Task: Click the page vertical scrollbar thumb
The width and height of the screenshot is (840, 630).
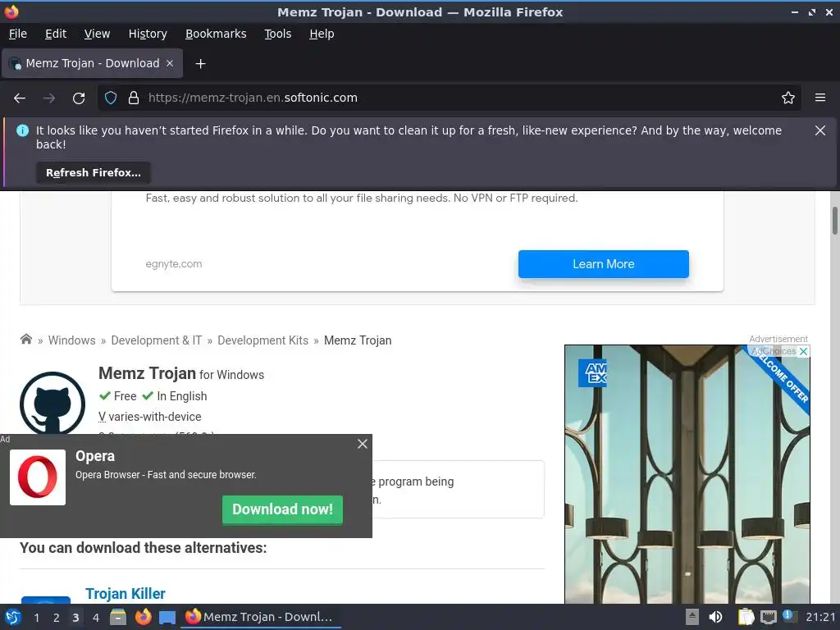Action: [x=834, y=220]
